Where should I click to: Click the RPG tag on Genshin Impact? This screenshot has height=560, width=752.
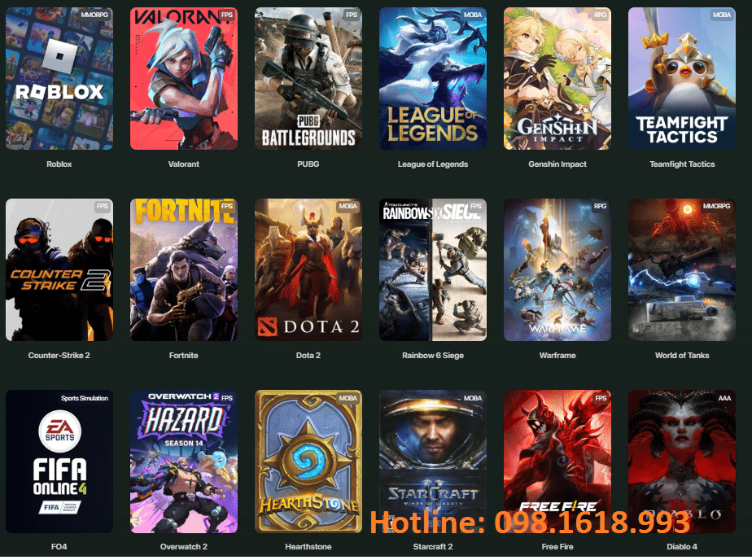tap(600, 15)
